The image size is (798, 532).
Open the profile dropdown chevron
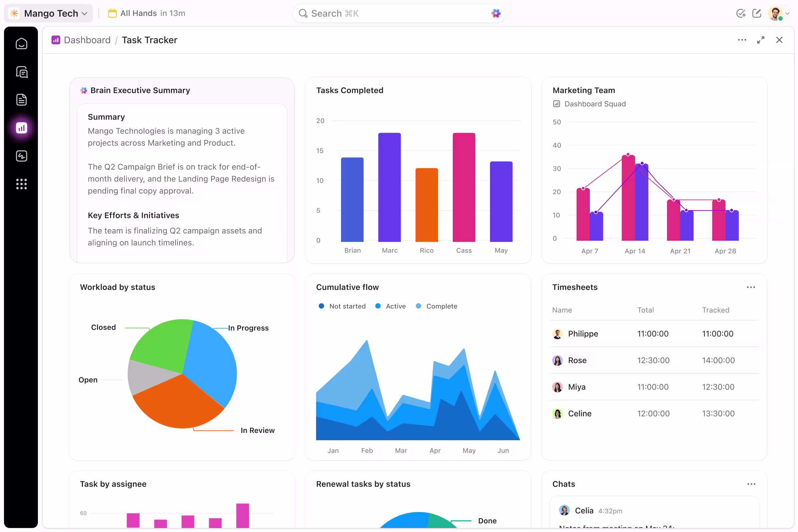pos(787,14)
